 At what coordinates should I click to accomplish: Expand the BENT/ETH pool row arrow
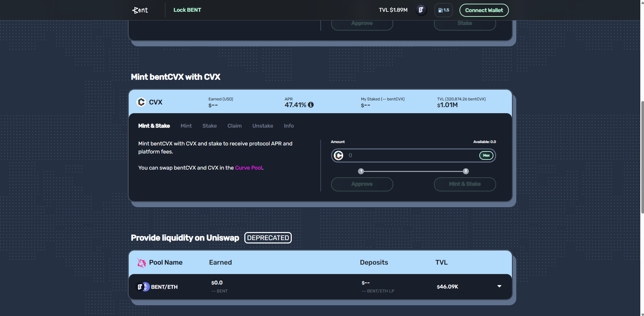click(499, 286)
